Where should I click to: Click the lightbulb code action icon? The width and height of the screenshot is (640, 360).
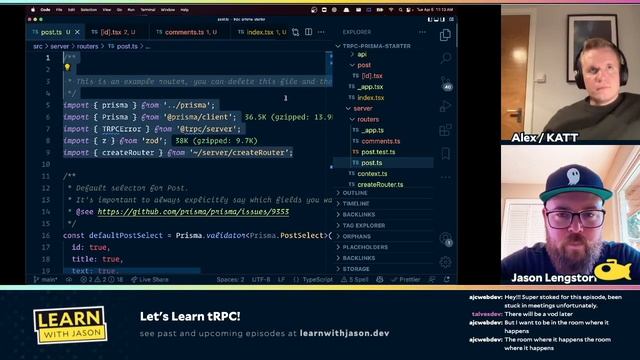67,68
